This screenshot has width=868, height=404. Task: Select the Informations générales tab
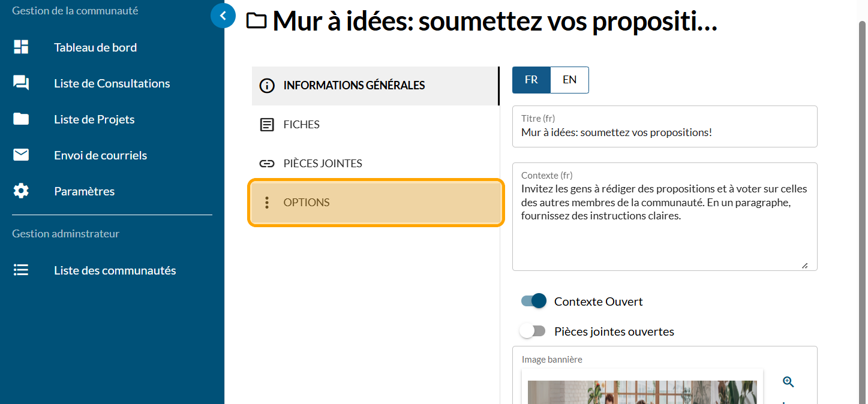tap(376, 86)
